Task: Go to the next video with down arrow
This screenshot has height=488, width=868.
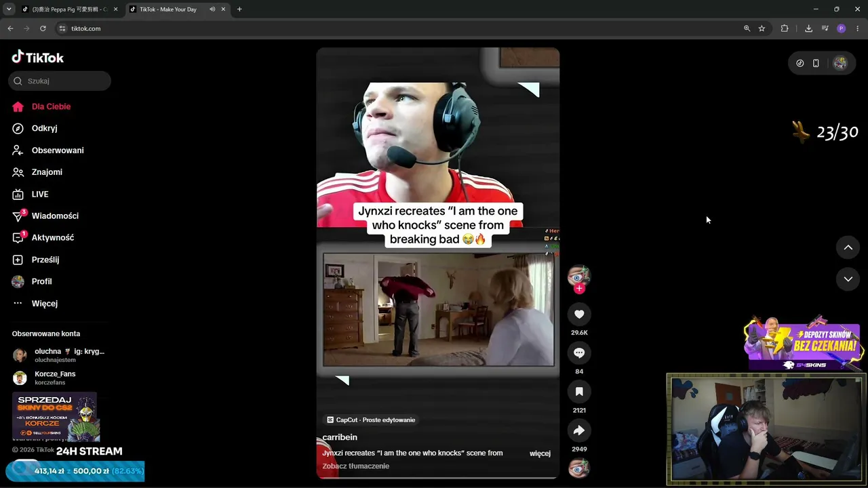Action: (x=848, y=279)
